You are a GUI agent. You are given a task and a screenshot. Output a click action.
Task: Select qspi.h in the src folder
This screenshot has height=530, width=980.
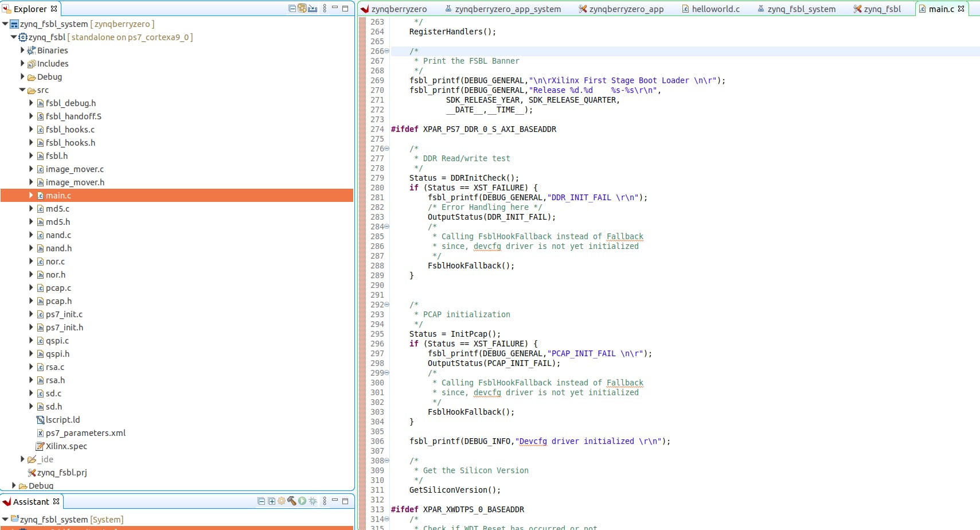[x=58, y=354]
